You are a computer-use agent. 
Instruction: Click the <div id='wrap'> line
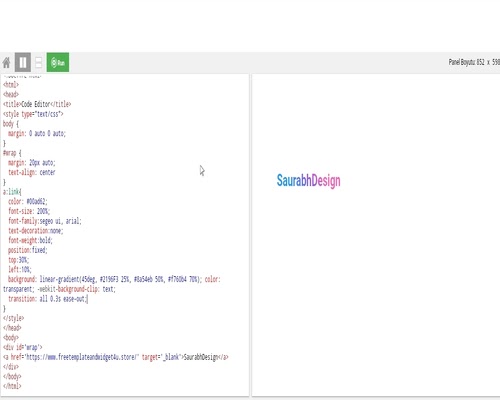pyautogui.click(x=23, y=347)
